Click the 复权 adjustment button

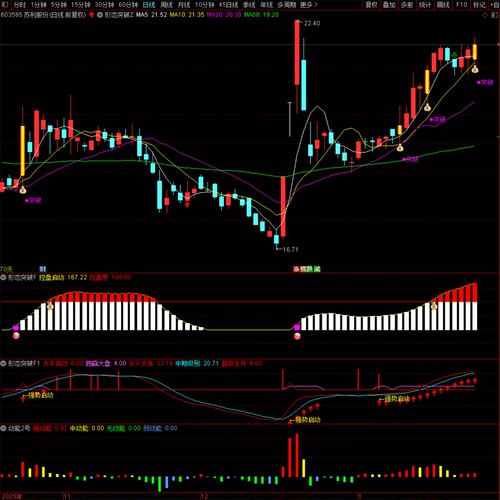pos(371,5)
